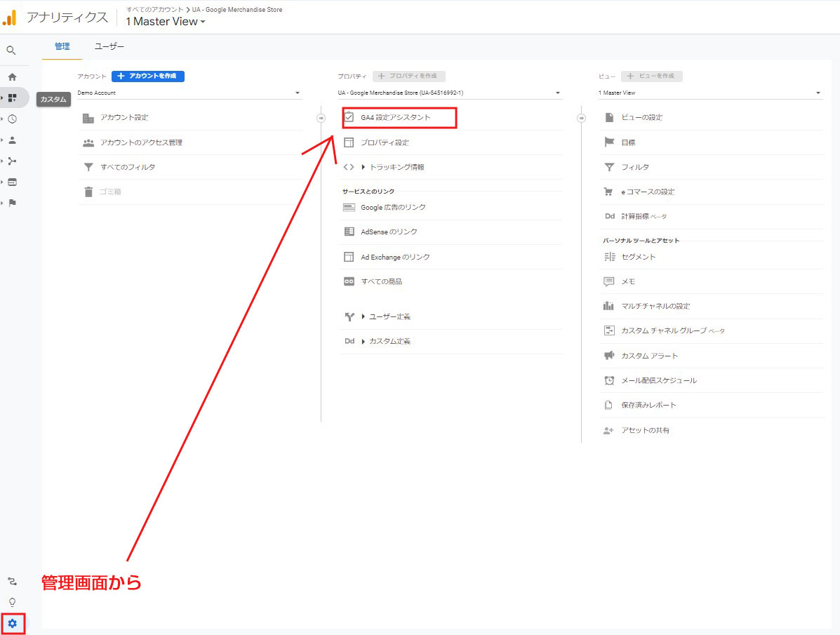Open Acquisition reports branching icon
Image resolution: width=840 pixels, height=635 pixels.
13,161
